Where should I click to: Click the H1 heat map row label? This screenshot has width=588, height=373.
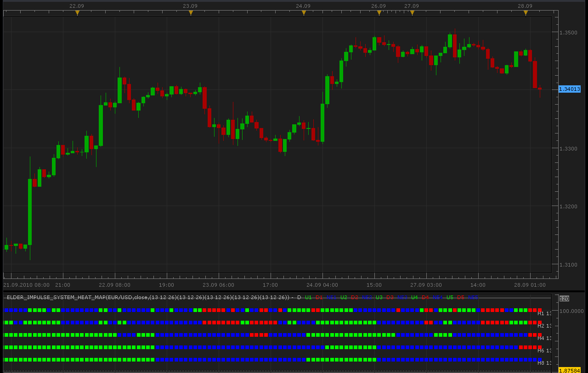(x=544, y=313)
